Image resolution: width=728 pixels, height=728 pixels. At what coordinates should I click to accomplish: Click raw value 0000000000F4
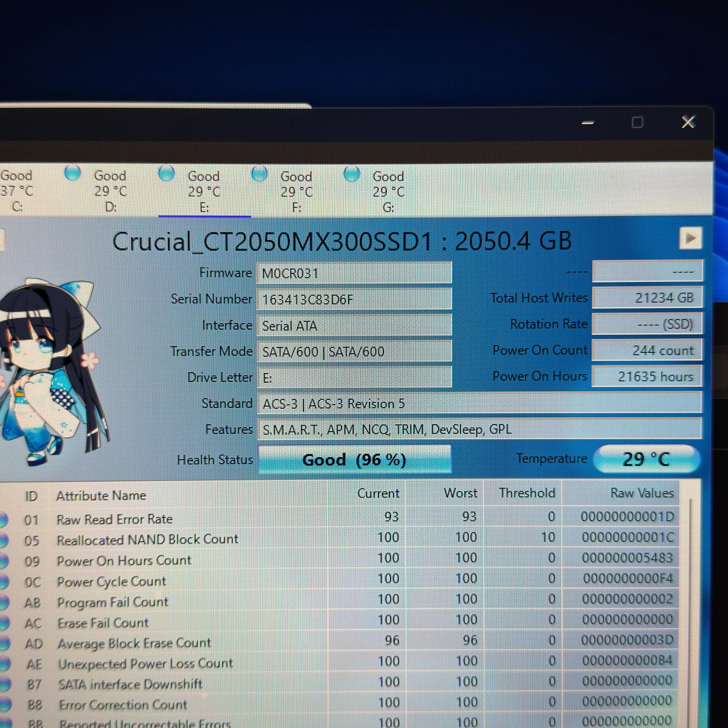click(628, 578)
